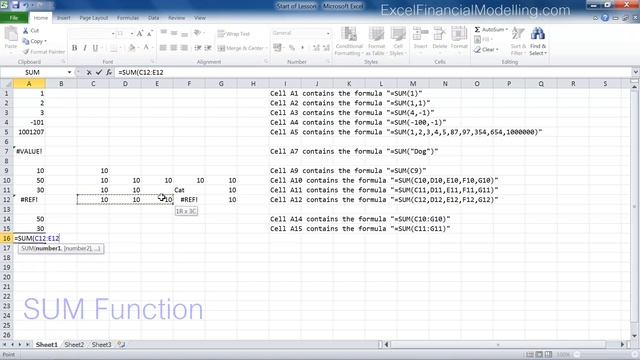Click inside the formula bar text =SUM(C12:E12
Viewport: 640px width, 360px height.
point(141,72)
